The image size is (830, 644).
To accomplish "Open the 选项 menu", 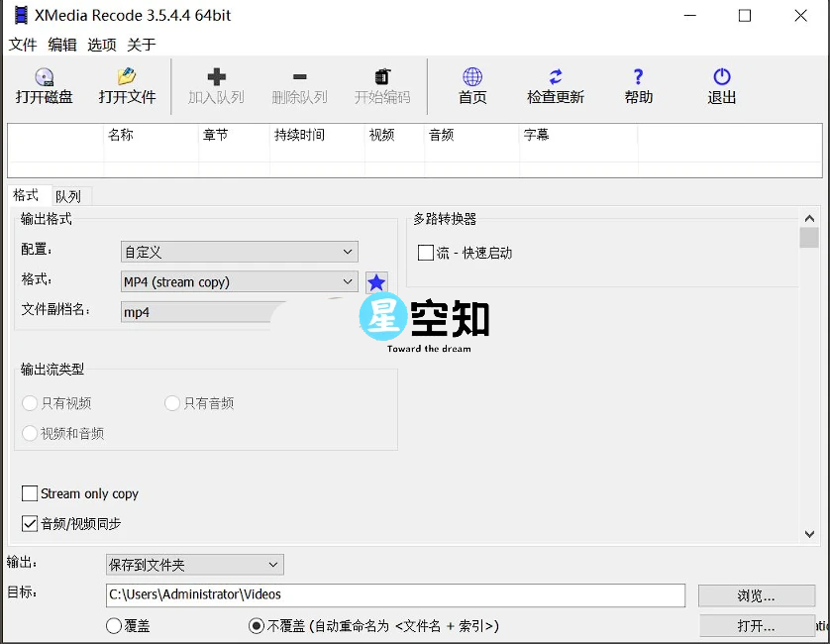I will [102, 44].
